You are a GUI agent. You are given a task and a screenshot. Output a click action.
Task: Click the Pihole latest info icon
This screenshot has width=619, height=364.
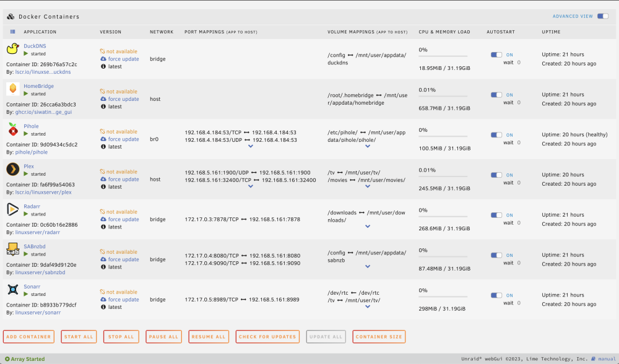tap(103, 147)
